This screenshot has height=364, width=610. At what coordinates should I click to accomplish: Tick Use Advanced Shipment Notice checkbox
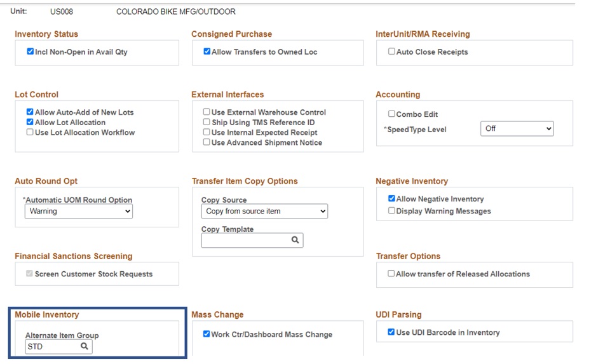pyautogui.click(x=207, y=143)
